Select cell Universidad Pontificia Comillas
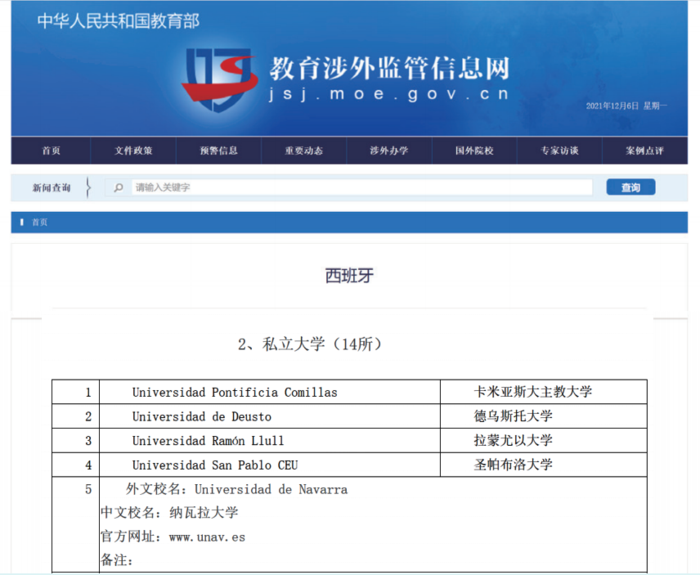700x575 pixels. click(x=270, y=392)
